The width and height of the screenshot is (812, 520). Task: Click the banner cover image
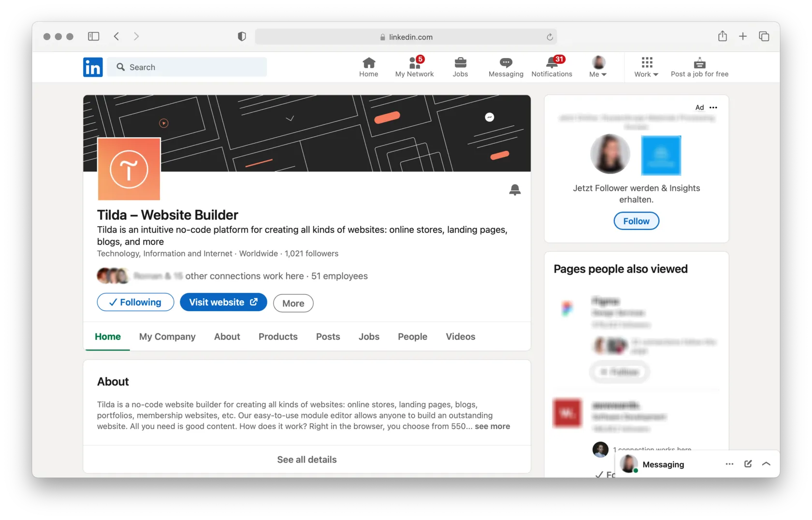[x=307, y=133]
